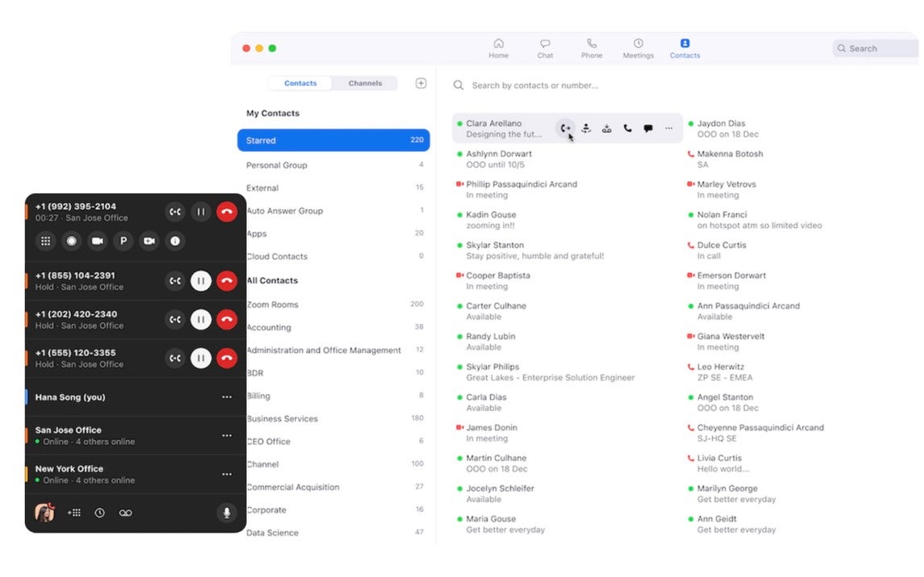Open the Phone tab
The width and height of the screenshot is (924, 577).
592,48
